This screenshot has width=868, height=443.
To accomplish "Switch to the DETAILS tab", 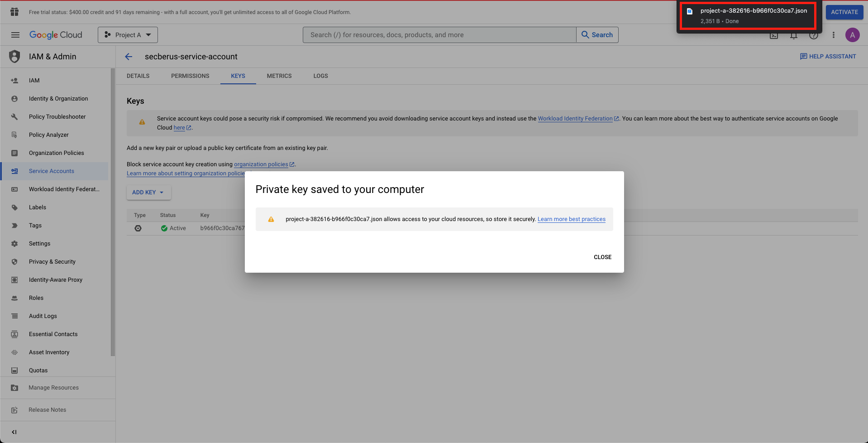I will tap(138, 76).
